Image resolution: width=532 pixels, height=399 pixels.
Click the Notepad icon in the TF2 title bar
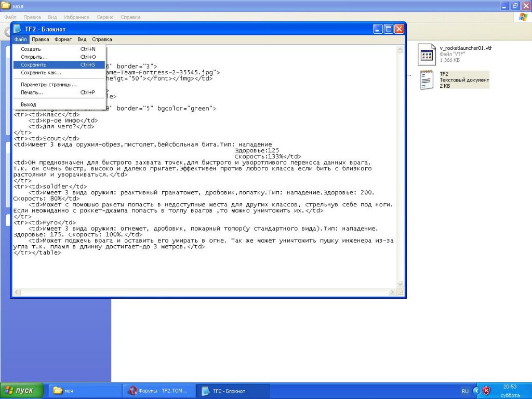17,29
